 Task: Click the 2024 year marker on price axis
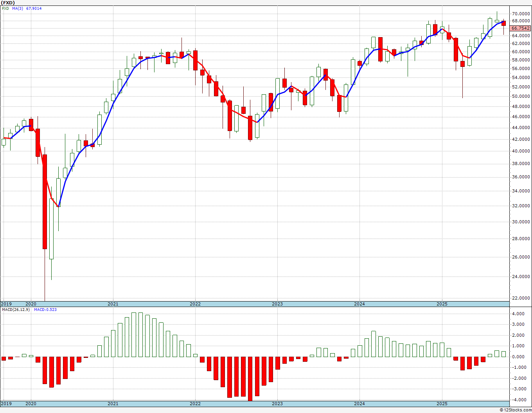tap(359, 304)
